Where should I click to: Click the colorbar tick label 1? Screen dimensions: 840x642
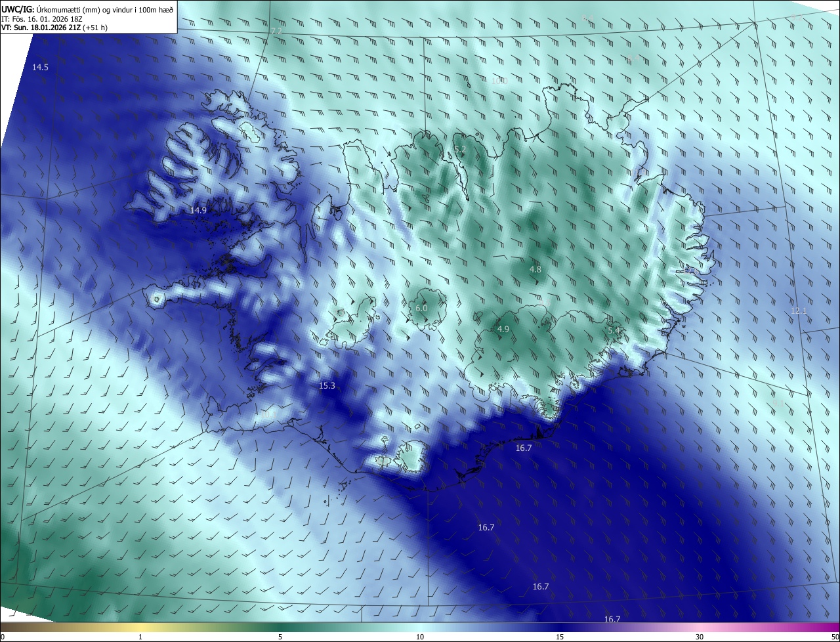click(140, 637)
